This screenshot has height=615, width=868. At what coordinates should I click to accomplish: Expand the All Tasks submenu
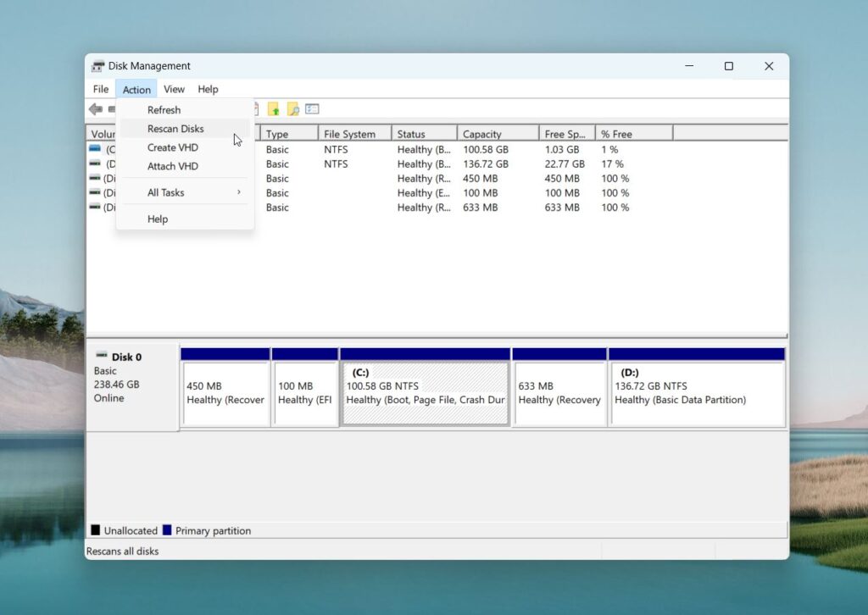pos(166,192)
